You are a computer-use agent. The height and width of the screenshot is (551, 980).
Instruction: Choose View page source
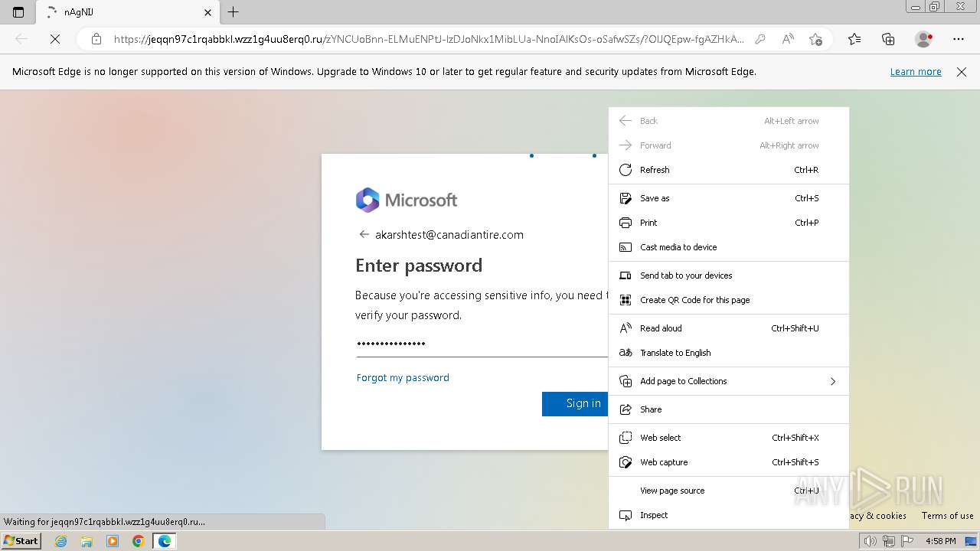[729, 491]
